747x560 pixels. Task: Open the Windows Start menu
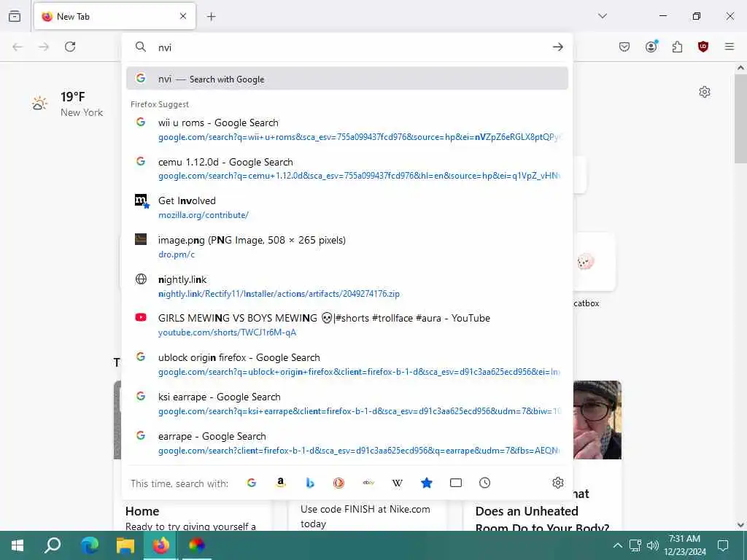pos(18,545)
